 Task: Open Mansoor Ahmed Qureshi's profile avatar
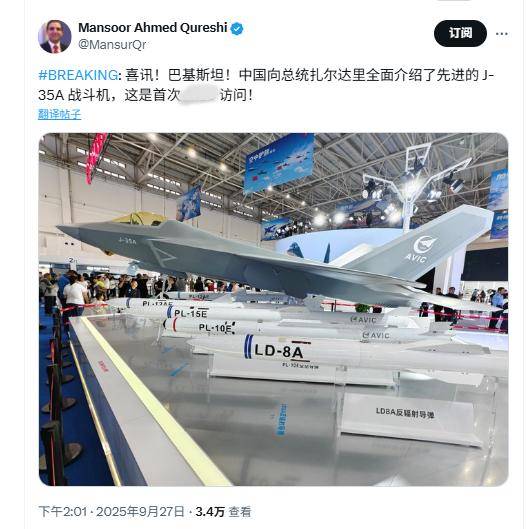[55, 37]
